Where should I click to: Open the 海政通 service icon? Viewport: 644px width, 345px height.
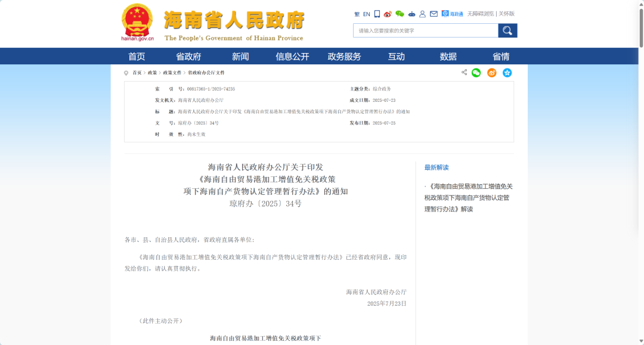pyautogui.click(x=451, y=13)
